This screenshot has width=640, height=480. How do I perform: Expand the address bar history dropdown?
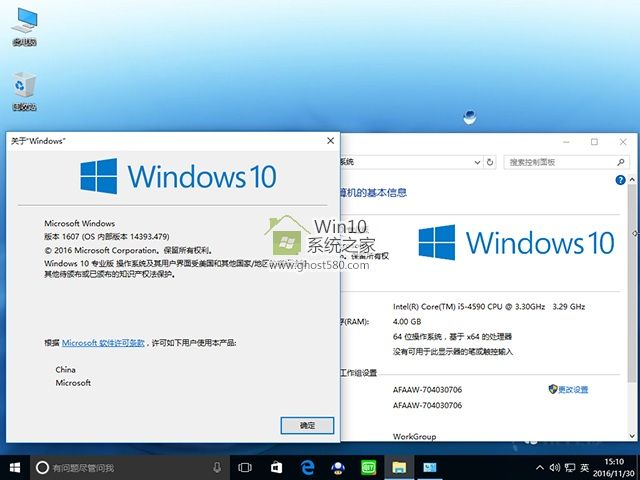[x=475, y=162]
